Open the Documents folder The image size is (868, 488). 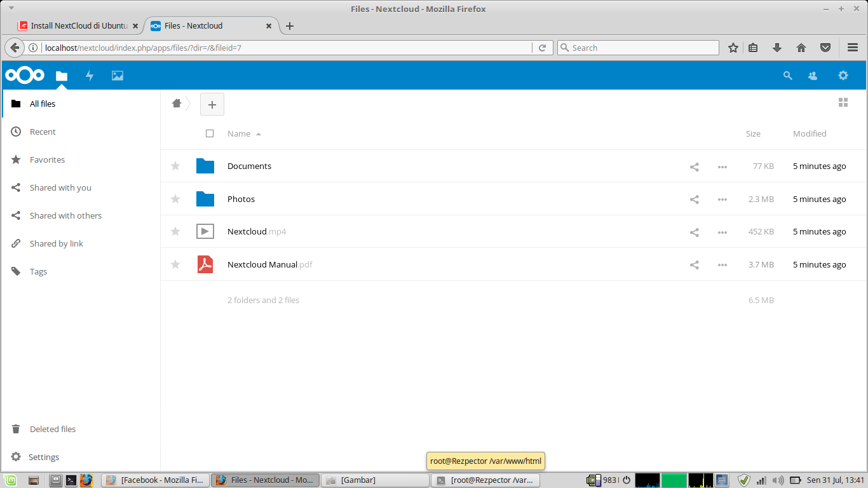249,166
